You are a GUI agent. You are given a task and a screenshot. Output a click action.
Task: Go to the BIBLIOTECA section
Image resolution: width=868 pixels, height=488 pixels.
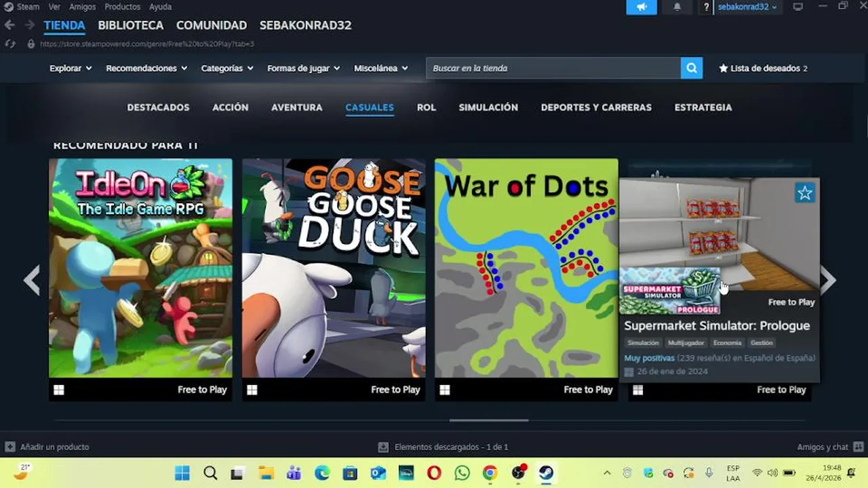[131, 25]
